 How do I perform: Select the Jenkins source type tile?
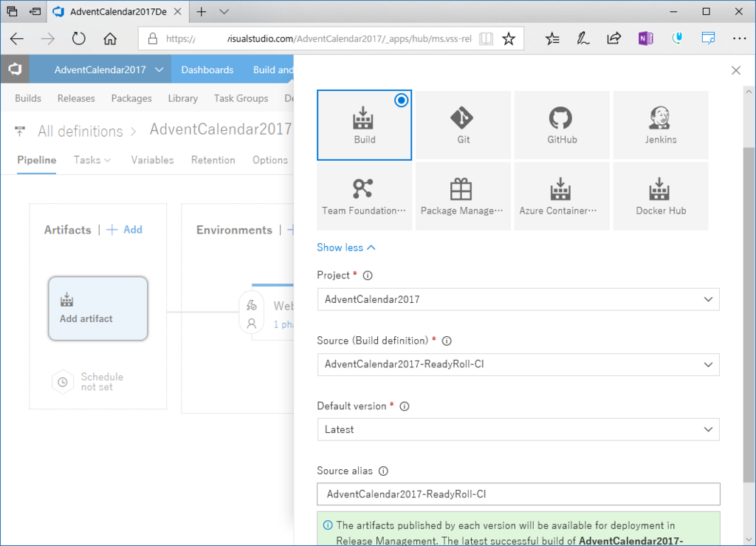pyautogui.click(x=661, y=125)
